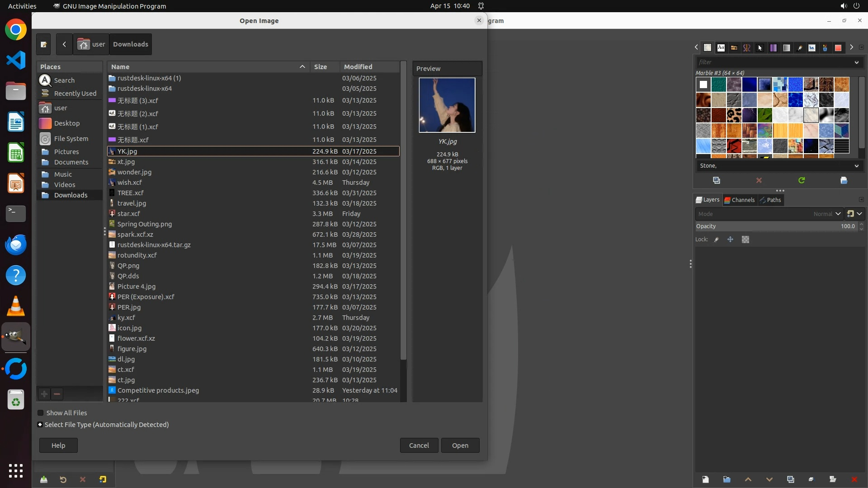Screen dimensions: 868x488
Task: Open the Stone pattern tag dropdown
Action: pos(856,166)
